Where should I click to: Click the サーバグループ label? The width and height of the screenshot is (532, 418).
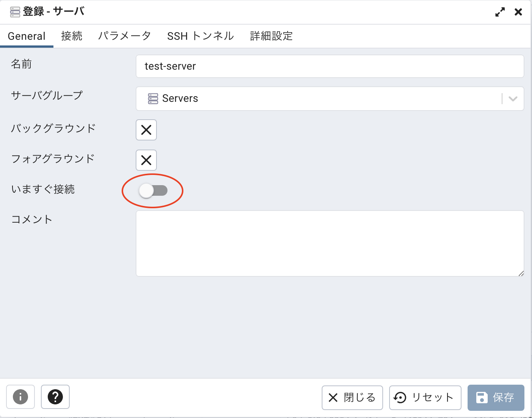(47, 95)
